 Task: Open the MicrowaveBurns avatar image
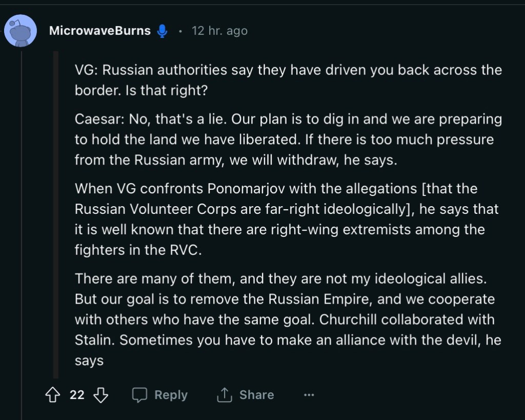pyautogui.click(x=20, y=31)
